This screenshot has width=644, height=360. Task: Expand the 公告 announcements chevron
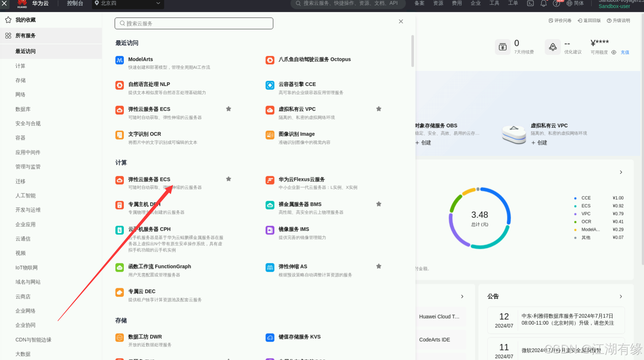pos(621,296)
